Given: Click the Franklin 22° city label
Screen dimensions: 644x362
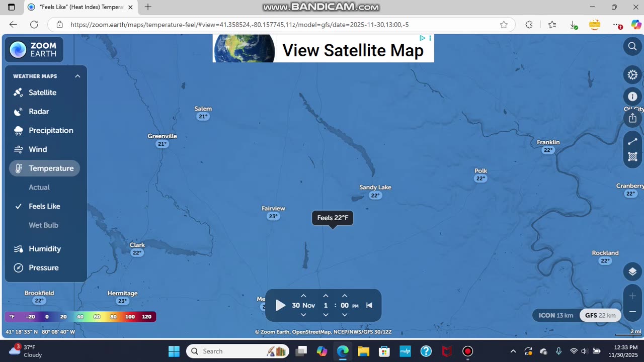Looking at the screenshot, I should pyautogui.click(x=548, y=146).
